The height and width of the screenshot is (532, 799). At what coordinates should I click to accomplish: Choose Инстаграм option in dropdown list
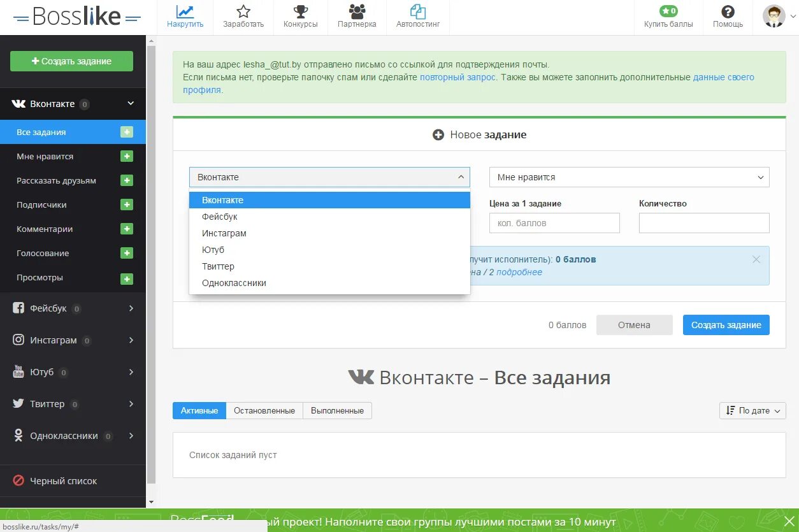point(329,233)
